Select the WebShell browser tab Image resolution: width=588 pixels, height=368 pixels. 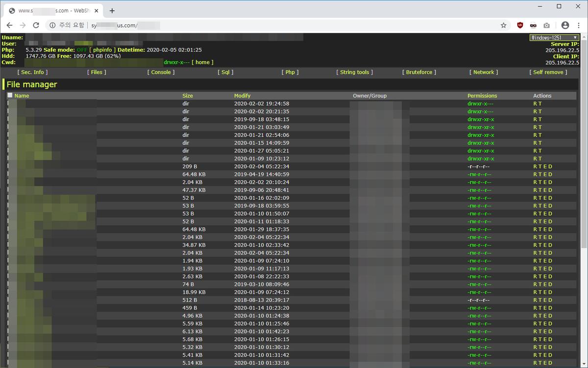(53, 11)
